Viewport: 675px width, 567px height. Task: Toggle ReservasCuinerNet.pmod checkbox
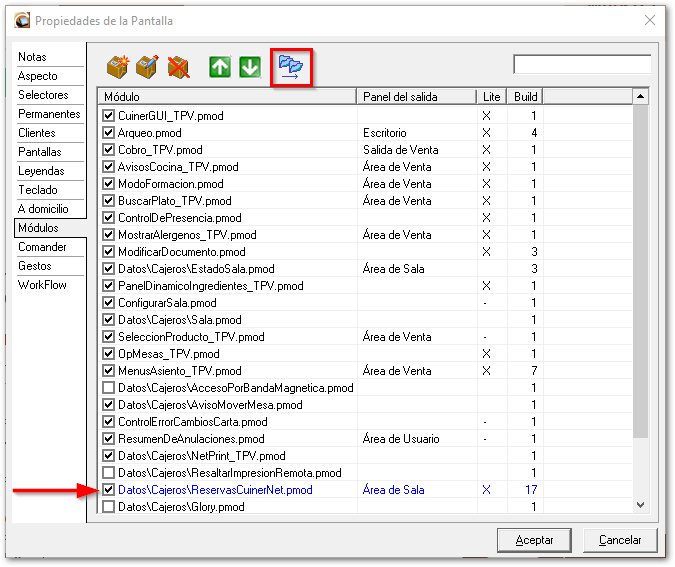(108, 490)
